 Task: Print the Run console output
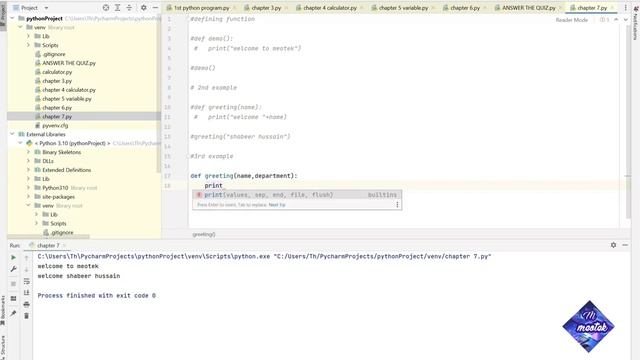(27, 304)
